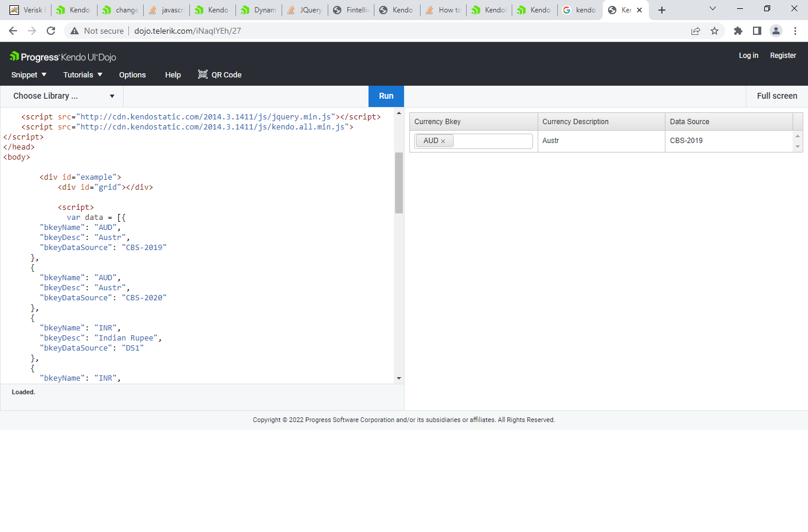Click the code editor scroll up arrow
The image size is (808, 532).
399,113
